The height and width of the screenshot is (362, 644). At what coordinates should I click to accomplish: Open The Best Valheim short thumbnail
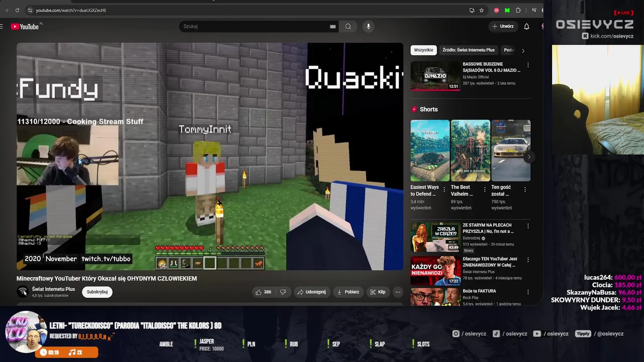pos(470,150)
